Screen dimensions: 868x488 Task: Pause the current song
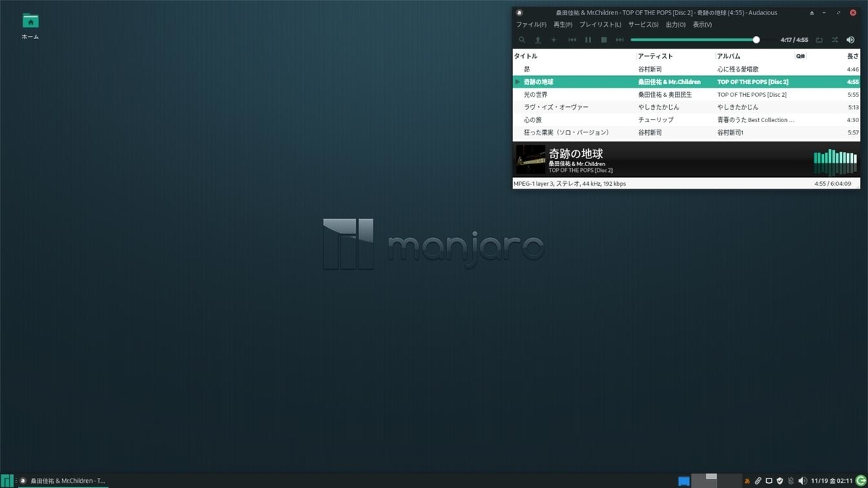click(x=588, y=40)
